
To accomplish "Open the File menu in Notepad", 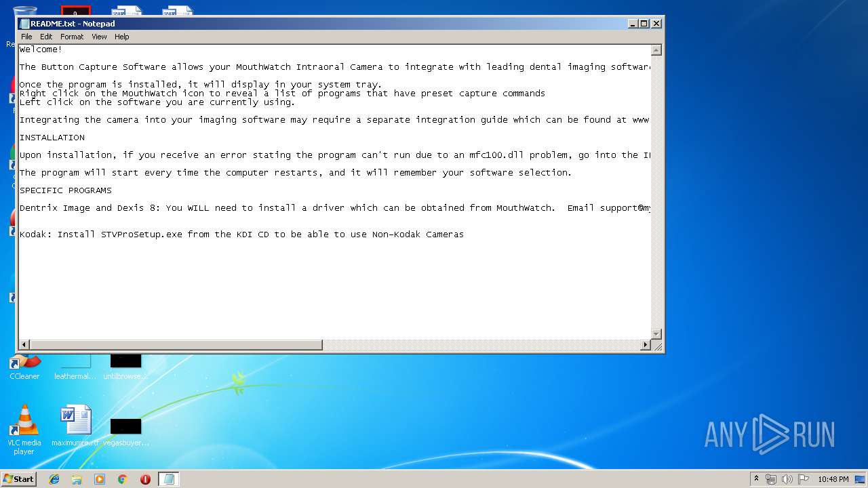I will coord(26,37).
